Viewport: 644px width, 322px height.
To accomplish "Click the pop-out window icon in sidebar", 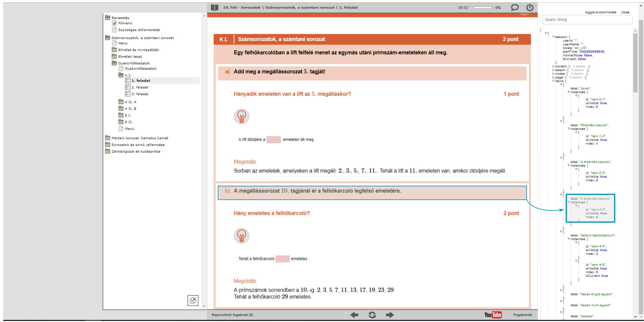I will (193, 300).
